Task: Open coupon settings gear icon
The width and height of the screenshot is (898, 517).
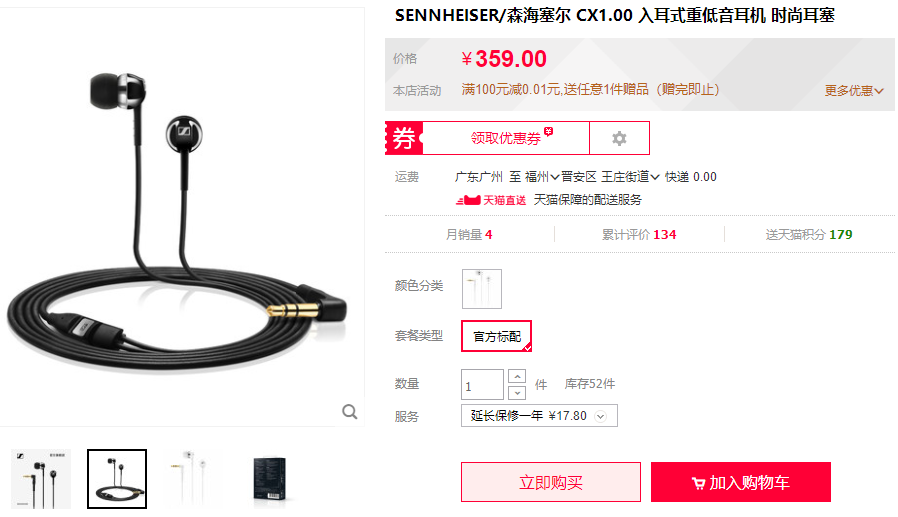Action: point(619,138)
